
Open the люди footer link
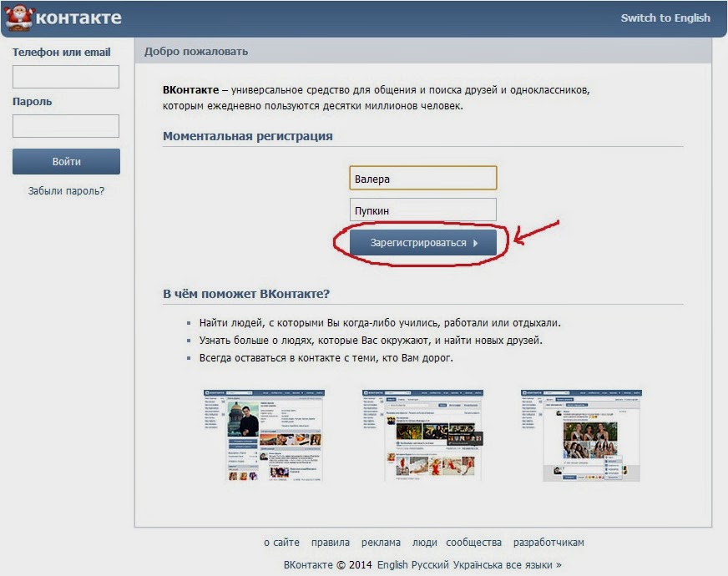(424, 542)
